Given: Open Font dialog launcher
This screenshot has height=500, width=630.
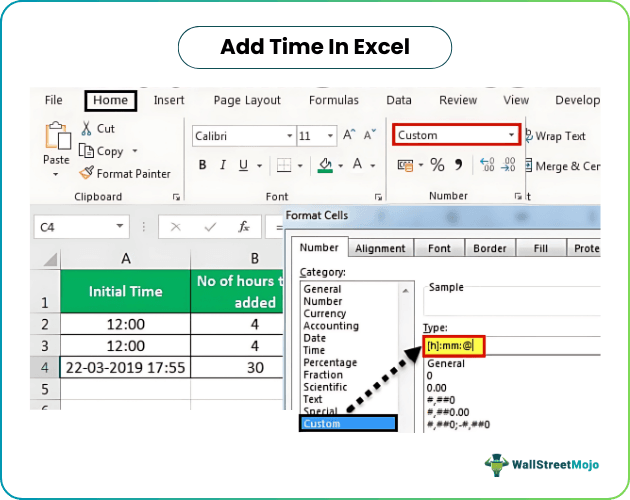Looking at the screenshot, I should click(378, 197).
